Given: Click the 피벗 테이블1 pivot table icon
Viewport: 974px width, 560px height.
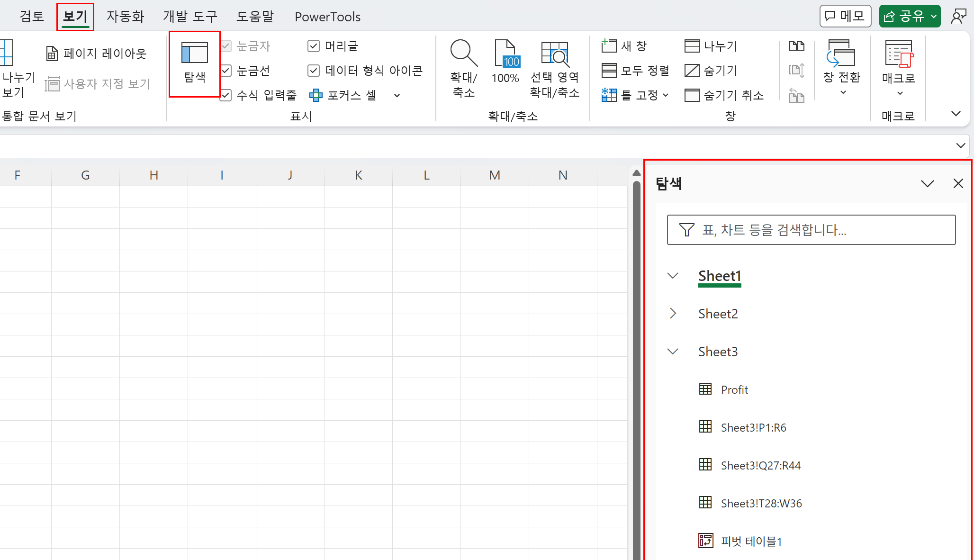Looking at the screenshot, I should click(705, 541).
